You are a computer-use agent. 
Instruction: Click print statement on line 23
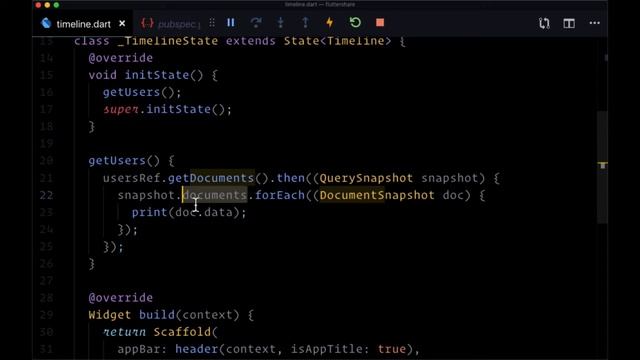coord(189,212)
